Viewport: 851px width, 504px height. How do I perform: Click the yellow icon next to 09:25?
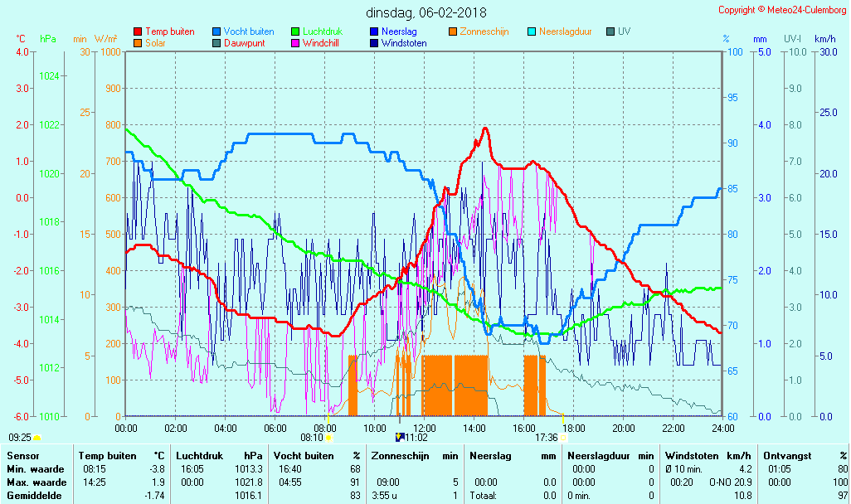[37, 438]
